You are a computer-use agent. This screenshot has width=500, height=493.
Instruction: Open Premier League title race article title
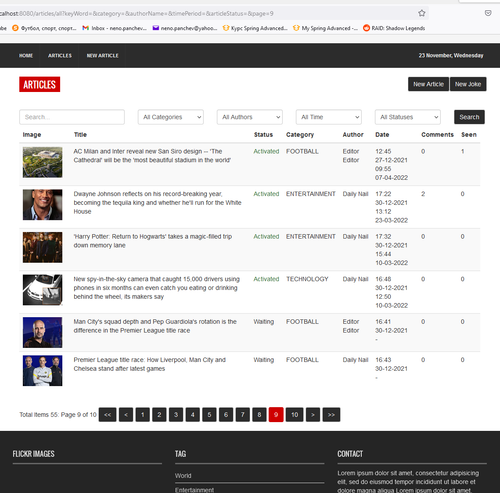tap(150, 364)
